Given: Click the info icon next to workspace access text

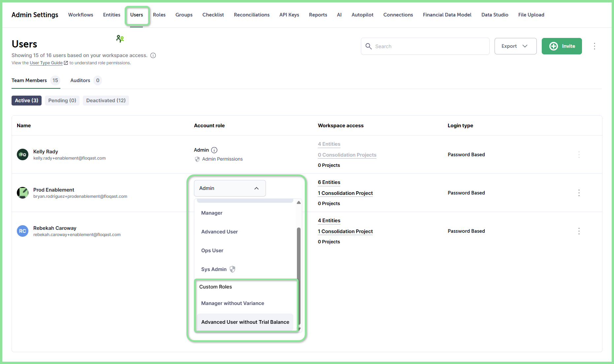Looking at the screenshot, I should (x=153, y=55).
